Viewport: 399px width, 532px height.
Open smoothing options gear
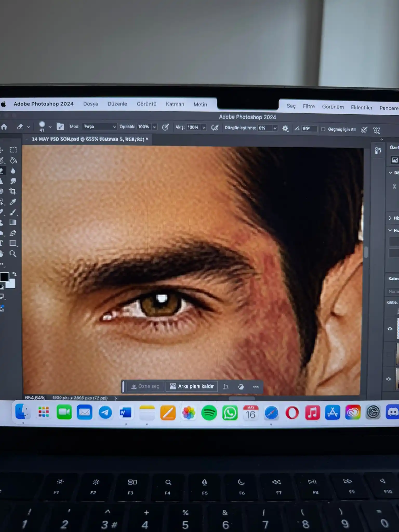click(x=285, y=128)
